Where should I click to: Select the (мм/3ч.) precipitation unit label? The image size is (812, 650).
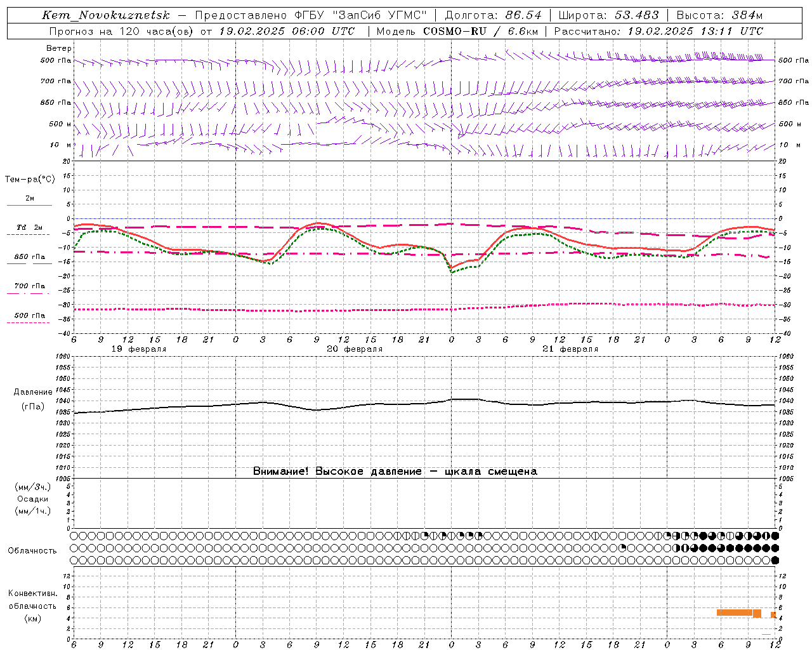pyautogui.click(x=33, y=487)
